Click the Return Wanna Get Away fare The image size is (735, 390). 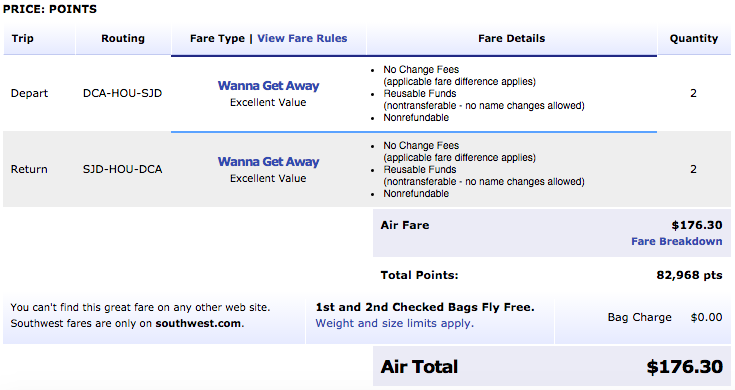click(x=268, y=162)
